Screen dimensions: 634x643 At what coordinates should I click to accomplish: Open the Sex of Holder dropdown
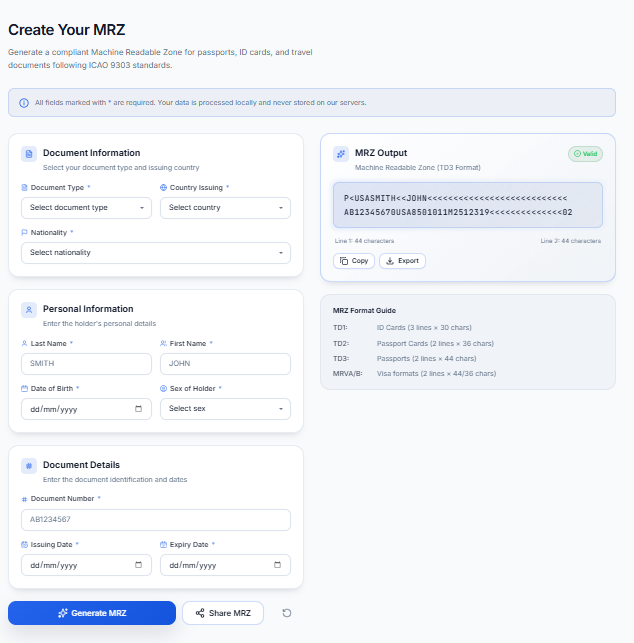225,408
